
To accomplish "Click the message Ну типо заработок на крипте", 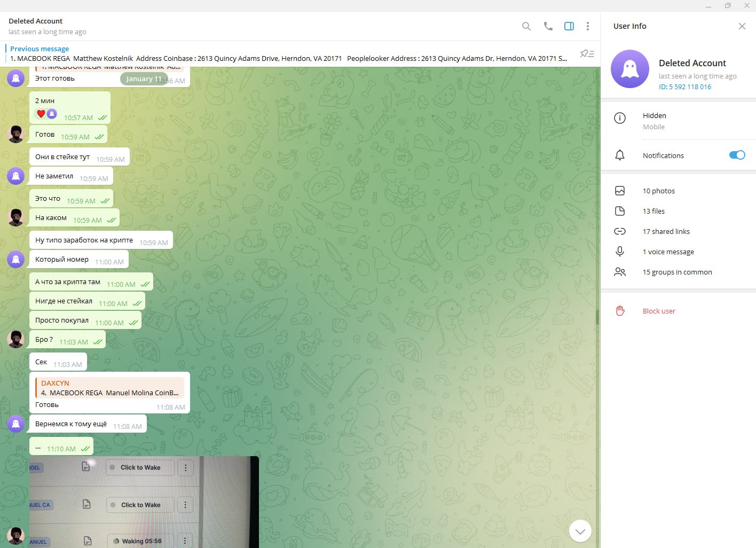I will (101, 240).
